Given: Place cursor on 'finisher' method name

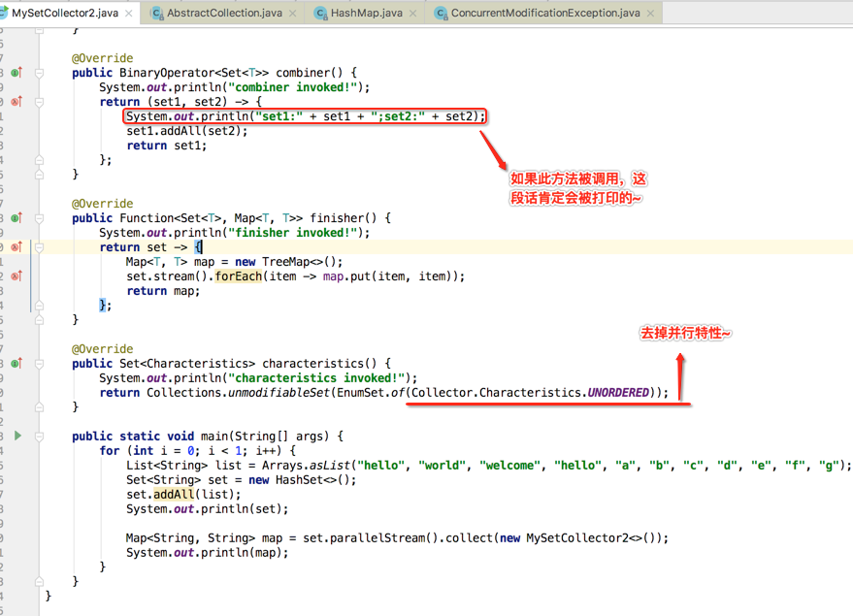Looking at the screenshot, I should pos(337,218).
